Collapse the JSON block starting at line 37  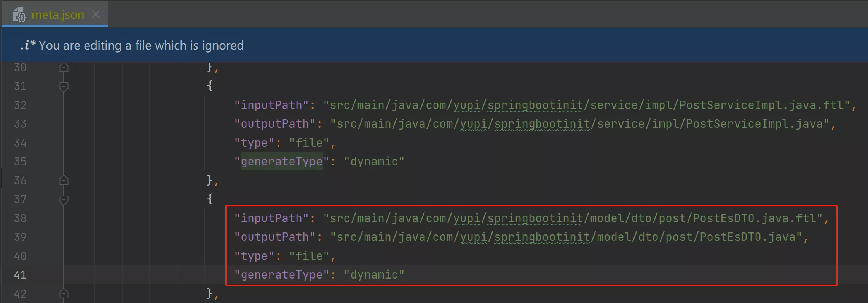[x=64, y=200]
